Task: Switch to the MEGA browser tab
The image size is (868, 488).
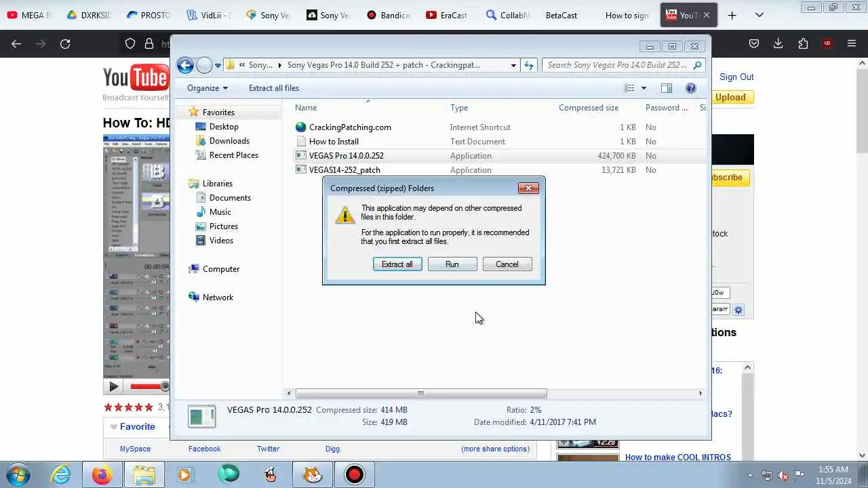Action: pyautogui.click(x=31, y=15)
